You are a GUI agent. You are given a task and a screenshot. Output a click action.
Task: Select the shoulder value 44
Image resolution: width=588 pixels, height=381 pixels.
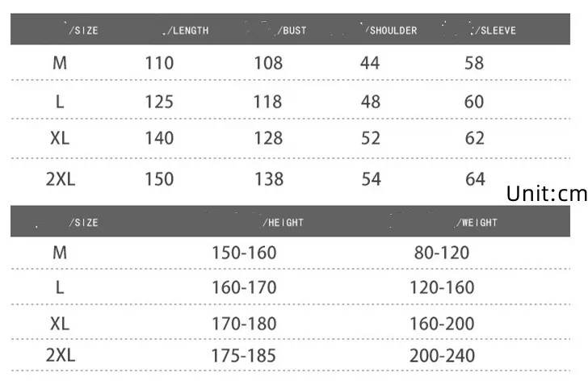tap(370, 63)
